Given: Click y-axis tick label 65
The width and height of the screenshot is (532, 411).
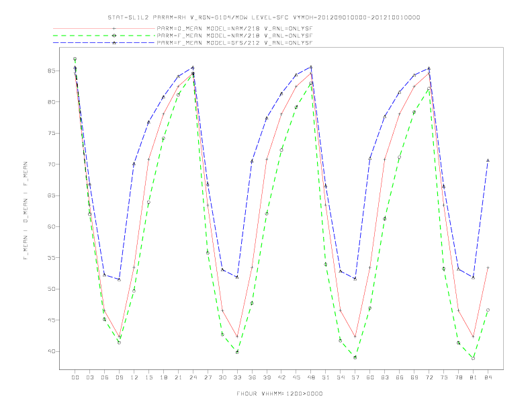Looking at the screenshot, I should click(52, 195).
